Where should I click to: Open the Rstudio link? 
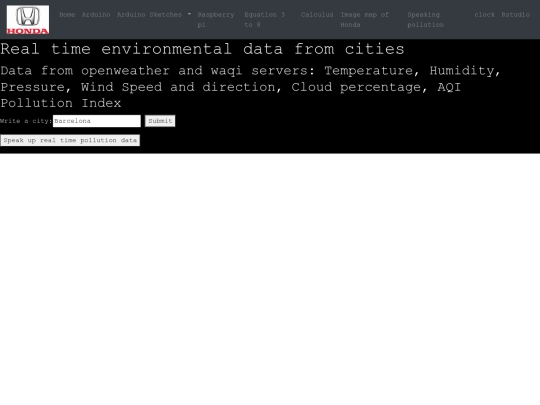click(516, 15)
